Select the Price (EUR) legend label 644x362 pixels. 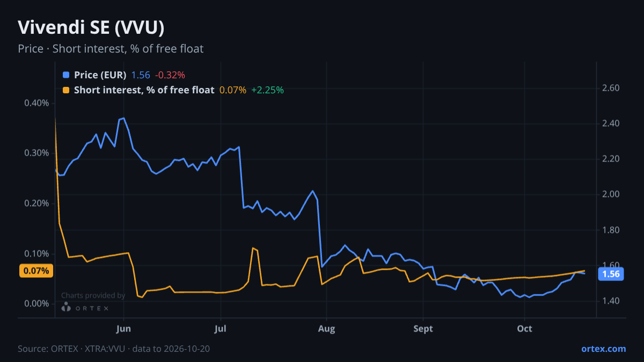[x=100, y=75]
